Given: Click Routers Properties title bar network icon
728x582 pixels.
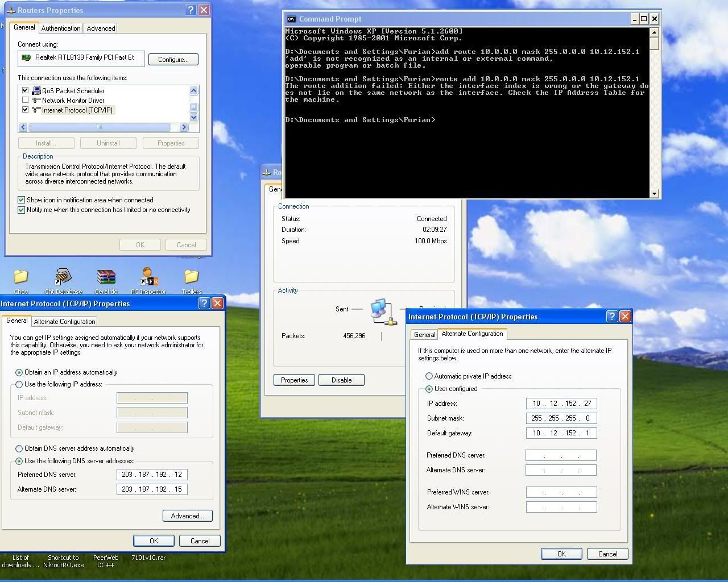Looking at the screenshot, I should pos(11,10).
